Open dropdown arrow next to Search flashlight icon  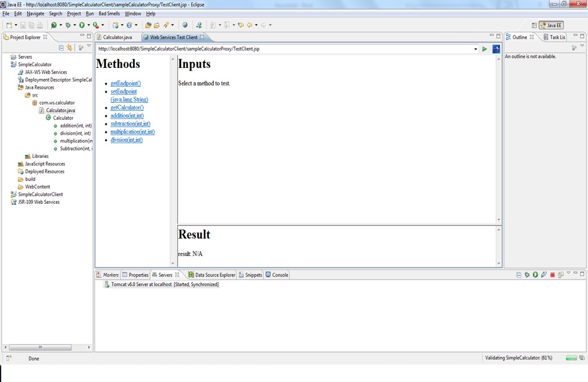[x=173, y=25]
